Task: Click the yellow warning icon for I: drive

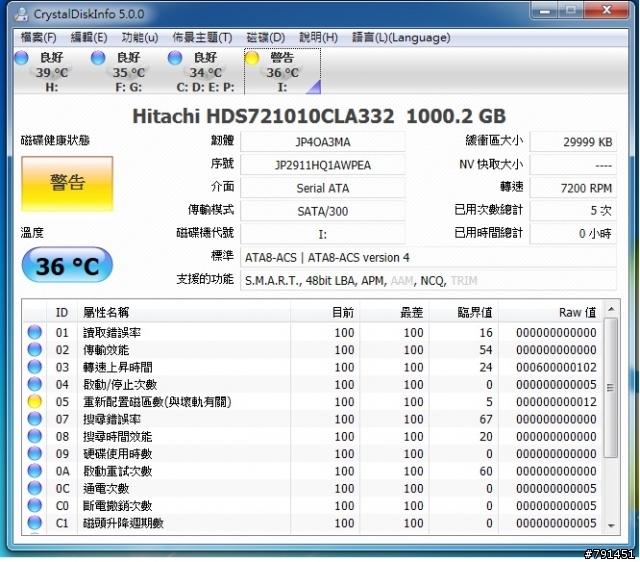Action: click(252, 58)
